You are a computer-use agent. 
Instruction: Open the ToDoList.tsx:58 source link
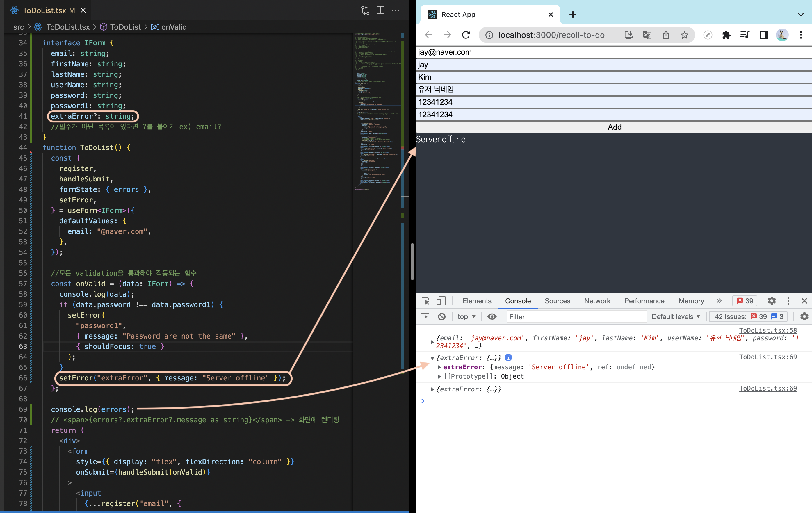click(768, 330)
